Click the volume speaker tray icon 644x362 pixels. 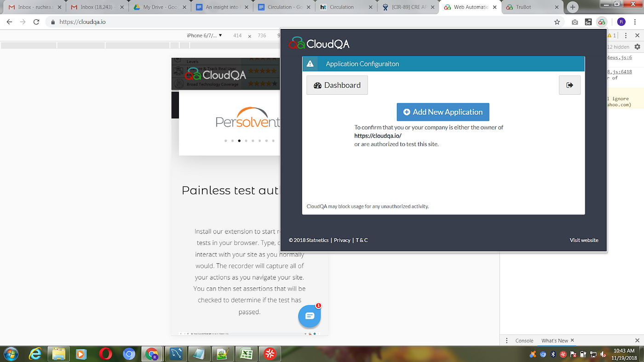pyautogui.click(x=603, y=354)
